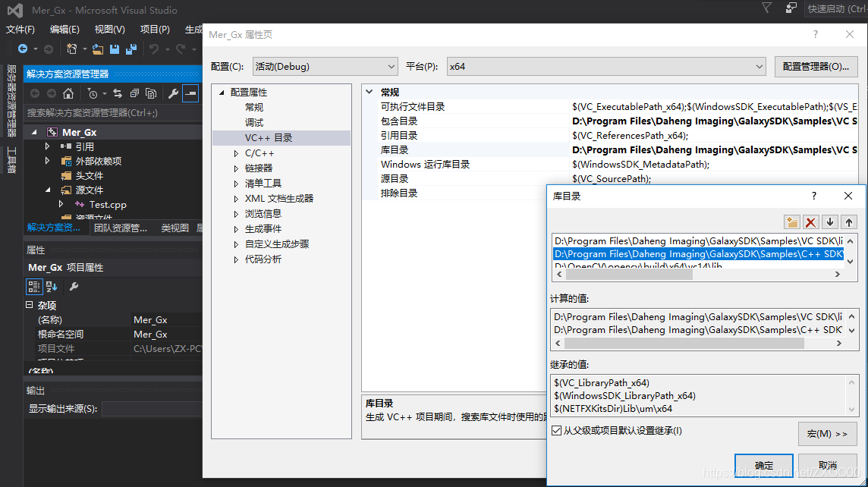Click 显示输出来源 combo box in Output panel
The width and height of the screenshot is (868, 487).
pos(153,409)
